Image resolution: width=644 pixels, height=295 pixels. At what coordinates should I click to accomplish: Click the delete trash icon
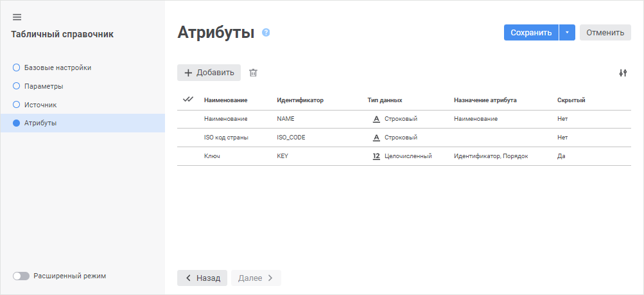pyautogui.click(x=253, y=73)
